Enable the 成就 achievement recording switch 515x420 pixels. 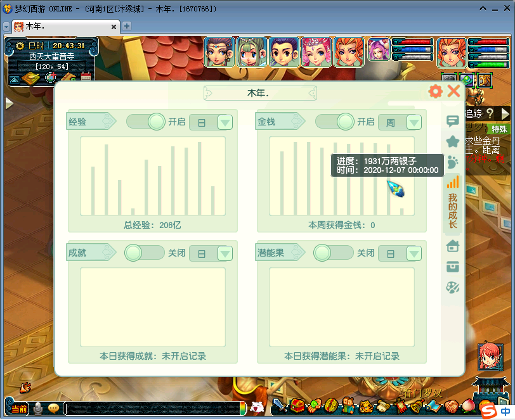point(145,253)
